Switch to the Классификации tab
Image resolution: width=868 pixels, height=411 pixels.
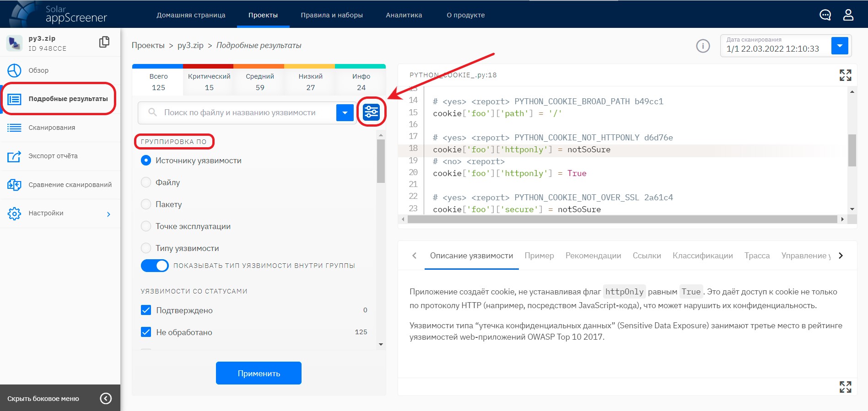pos(702,256)
